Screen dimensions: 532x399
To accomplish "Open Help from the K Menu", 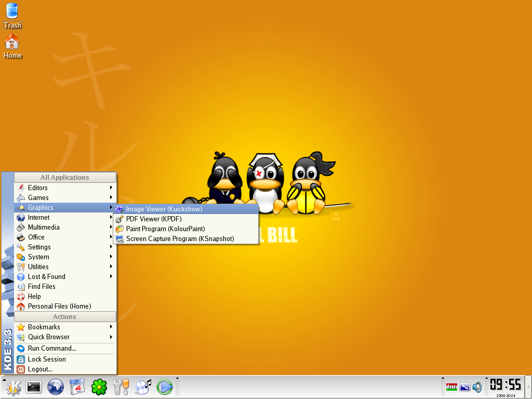I will click(65, 296).
